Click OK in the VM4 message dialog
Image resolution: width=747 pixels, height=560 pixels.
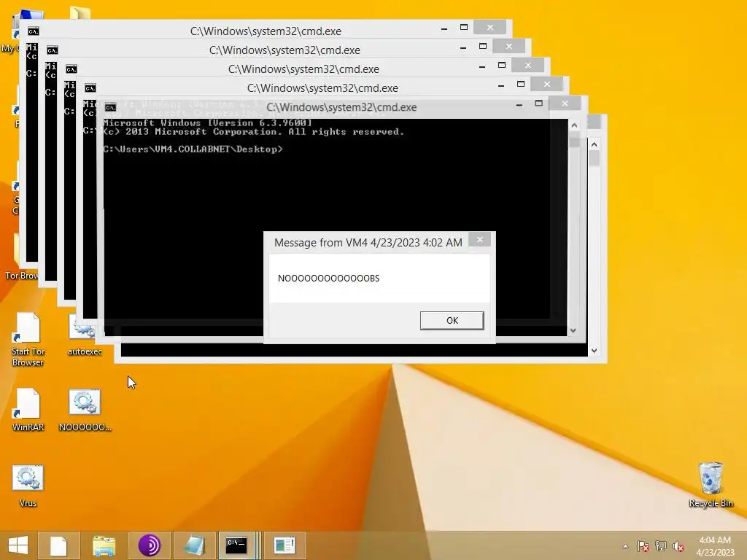click(x=452, y=321)
